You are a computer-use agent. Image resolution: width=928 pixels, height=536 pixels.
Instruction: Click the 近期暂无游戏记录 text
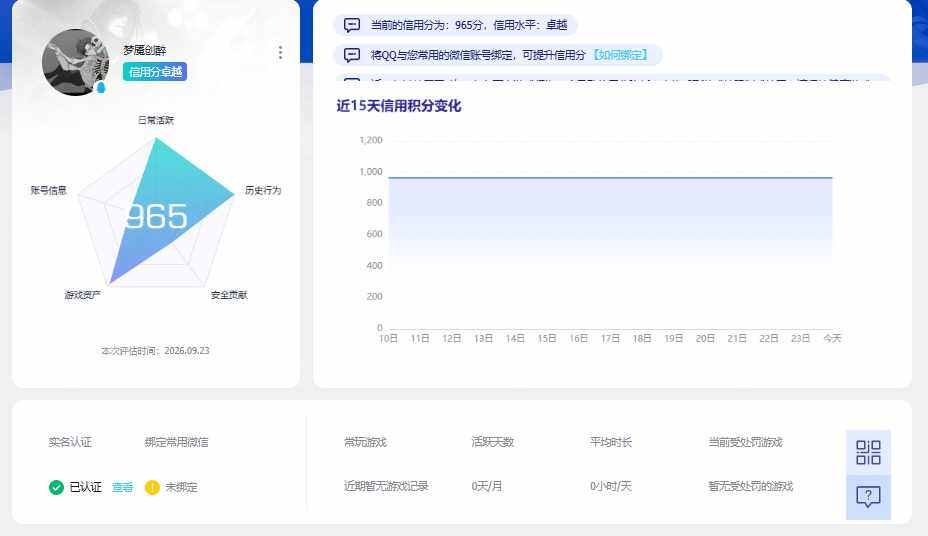click(x=386, y=486)
